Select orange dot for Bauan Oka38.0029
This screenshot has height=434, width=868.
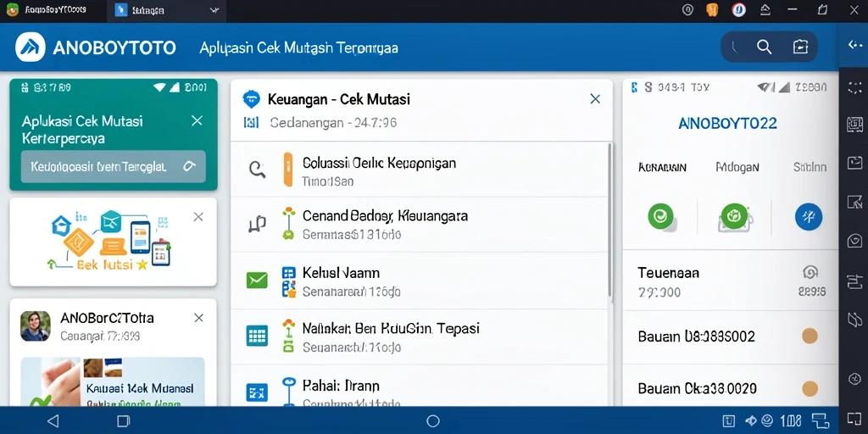(810, 388)
